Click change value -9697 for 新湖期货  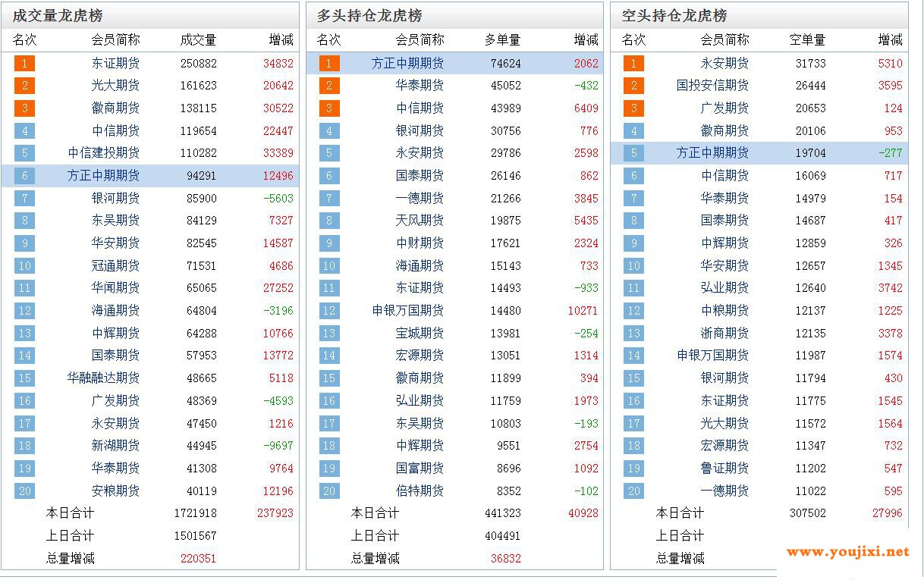pyautogui.click(x=278, y=446)
